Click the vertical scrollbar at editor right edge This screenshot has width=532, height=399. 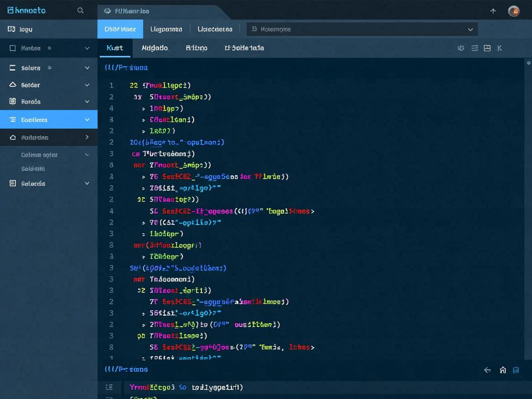tap(528, 208)
